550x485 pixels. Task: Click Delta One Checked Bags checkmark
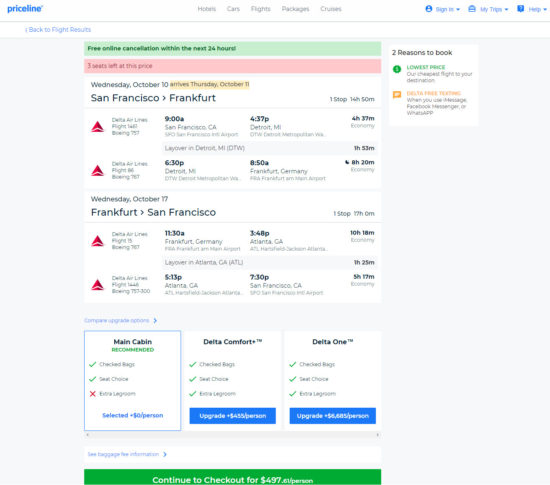[293, 364]
